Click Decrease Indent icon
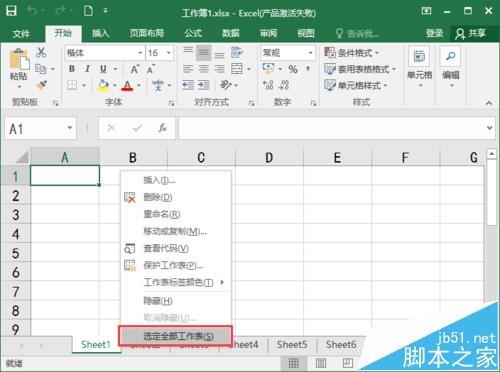Viewport: 500px width, 372px height. point(188,85)
